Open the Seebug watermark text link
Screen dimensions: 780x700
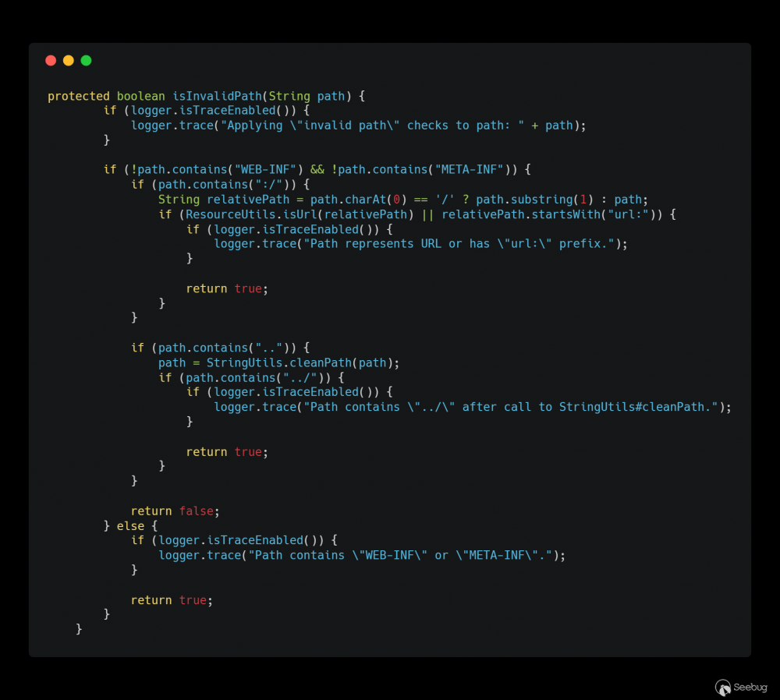point(750,687)
